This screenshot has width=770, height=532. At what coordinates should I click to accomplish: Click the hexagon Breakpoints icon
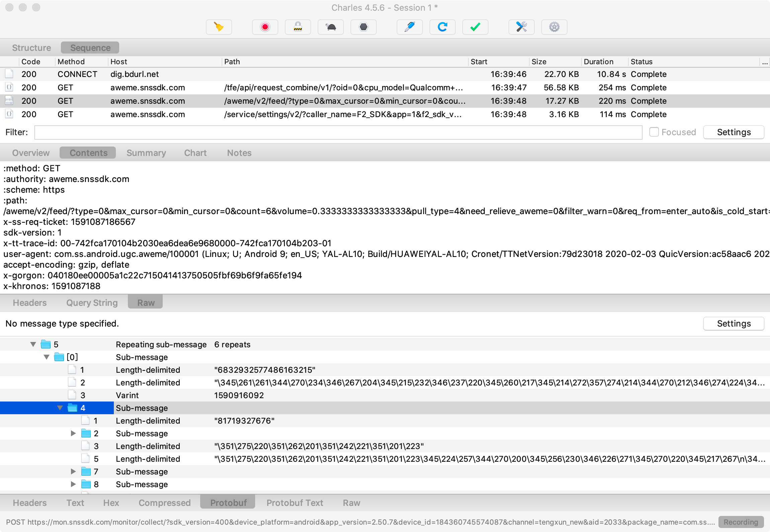coord(363,27)
